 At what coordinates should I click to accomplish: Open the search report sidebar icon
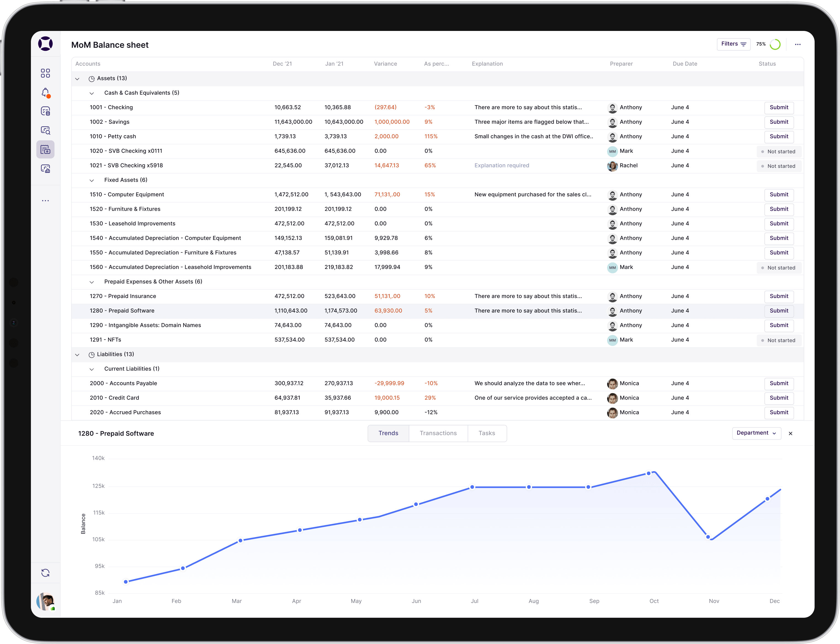pyautogui.click(x=45, y=130)
